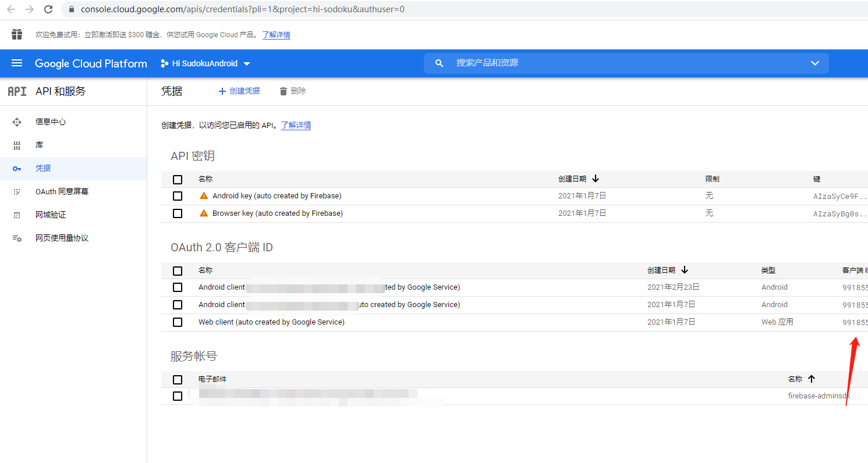Click 创建凭据 to create new credentials
Screen dimensions: 868x463
point(239,91)
